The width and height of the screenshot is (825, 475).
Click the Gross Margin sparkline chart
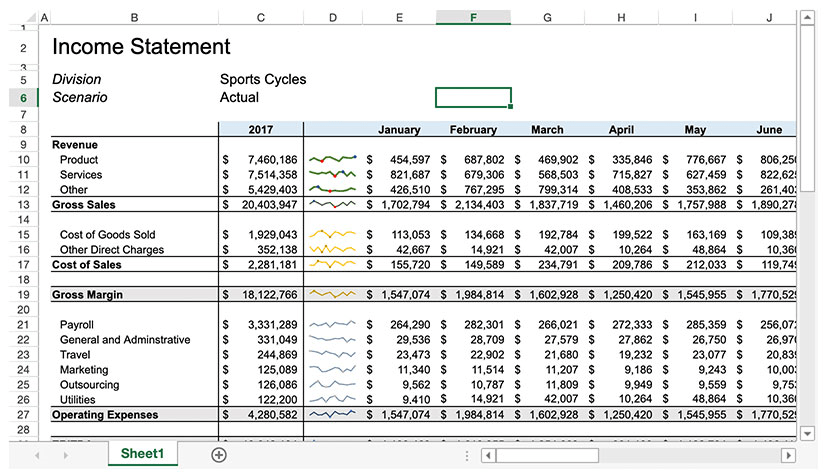(333, 295)
